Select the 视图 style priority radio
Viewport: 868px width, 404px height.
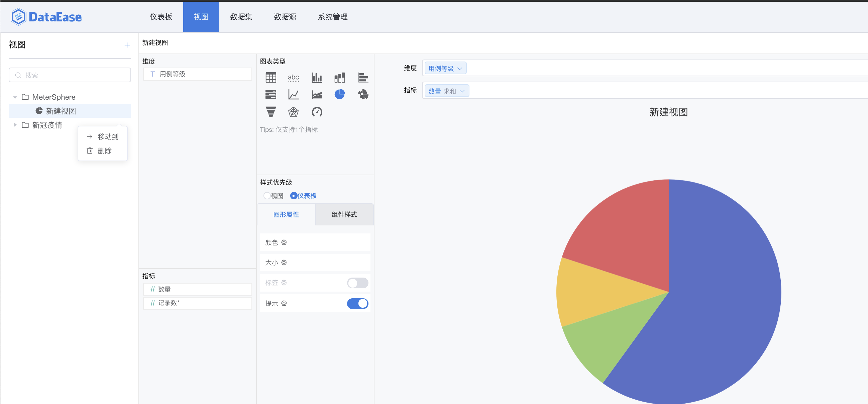point(267,196)
